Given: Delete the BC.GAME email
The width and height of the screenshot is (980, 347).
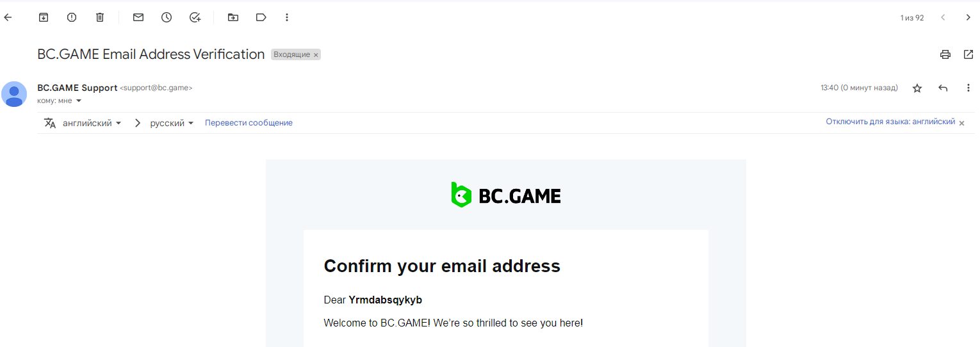Looking at the screenshot, I should 100,18.
